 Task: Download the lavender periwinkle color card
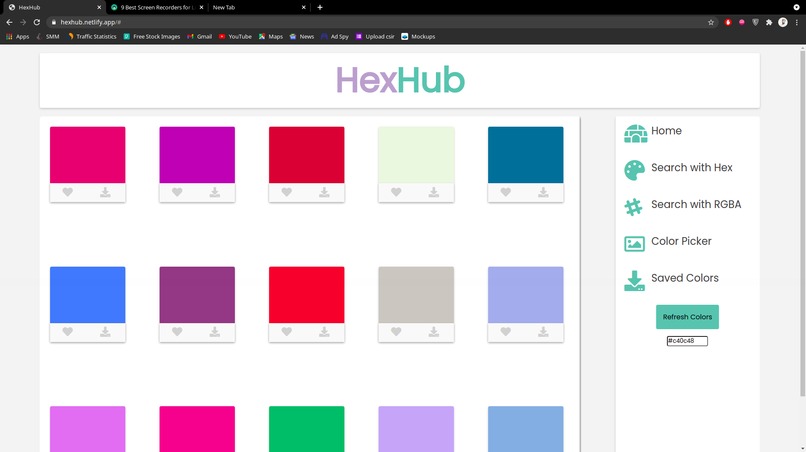pos(543,332)
